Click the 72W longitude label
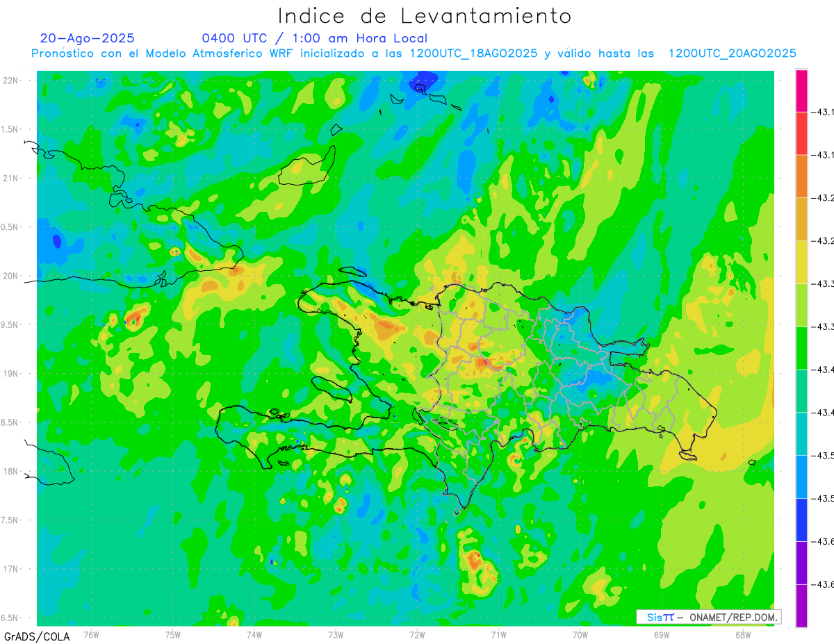The image size is (834, 644). point(417,635)
